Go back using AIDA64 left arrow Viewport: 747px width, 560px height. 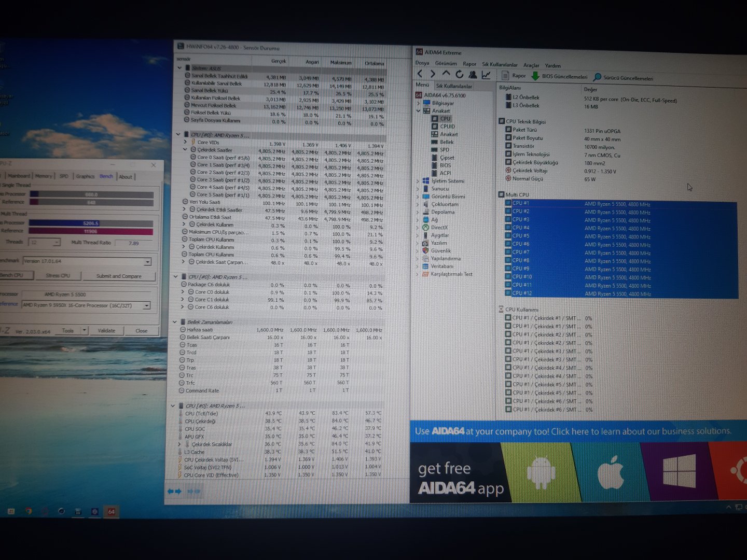click(420, 74)
